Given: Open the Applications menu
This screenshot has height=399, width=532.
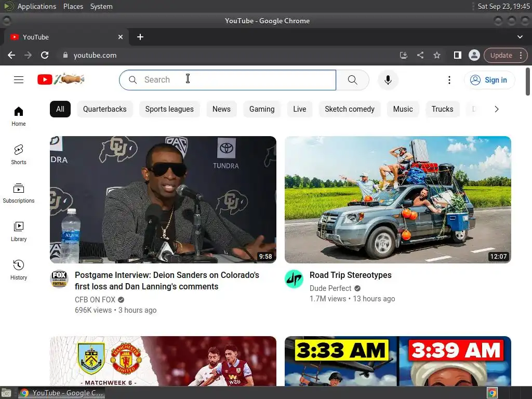Looking at the screenshot, I should pyautogui.click(x=37, y=6).
